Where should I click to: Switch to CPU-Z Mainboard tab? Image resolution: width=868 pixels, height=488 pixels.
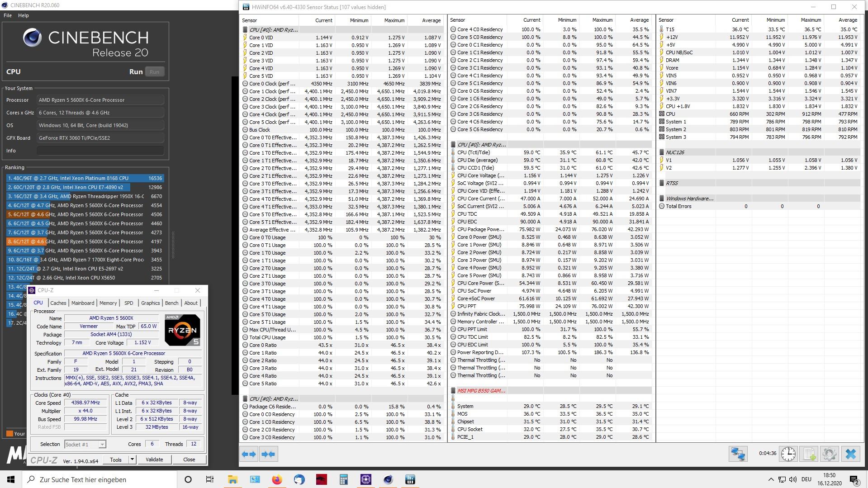click(83, 303)
